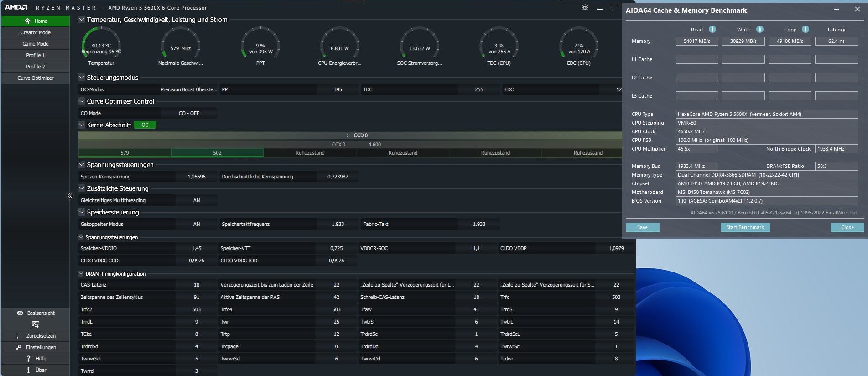Click Read info icon in AIDA64
This screenshot has width=868, height=376.
712,29
